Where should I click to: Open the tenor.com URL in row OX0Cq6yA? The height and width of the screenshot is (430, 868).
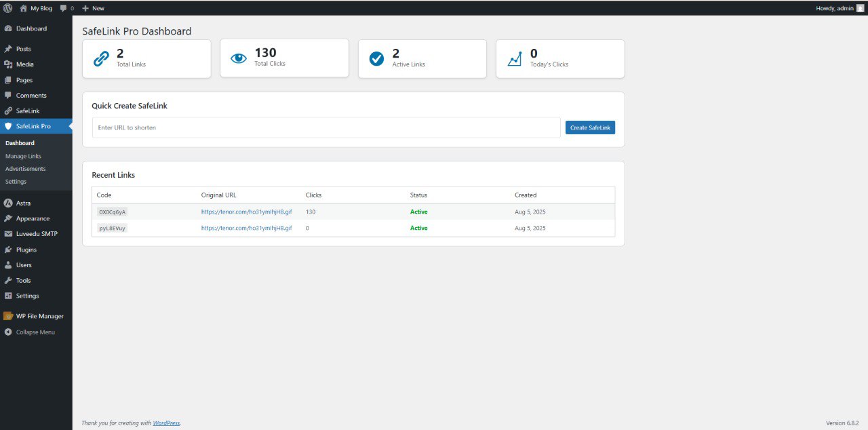tap(247, 212)
